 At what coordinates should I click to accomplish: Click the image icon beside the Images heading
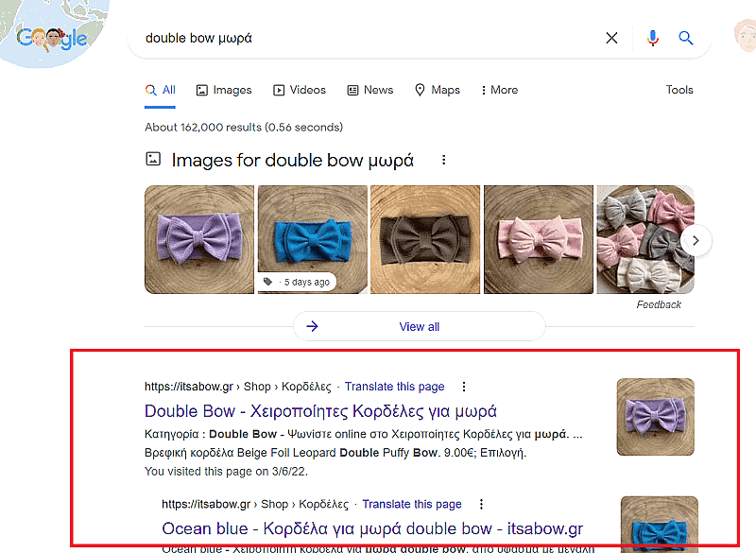tap(153, 159)
